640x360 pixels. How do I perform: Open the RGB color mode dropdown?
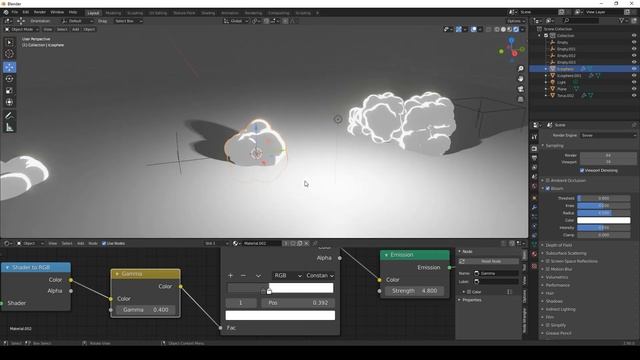[x=288, y=276]
